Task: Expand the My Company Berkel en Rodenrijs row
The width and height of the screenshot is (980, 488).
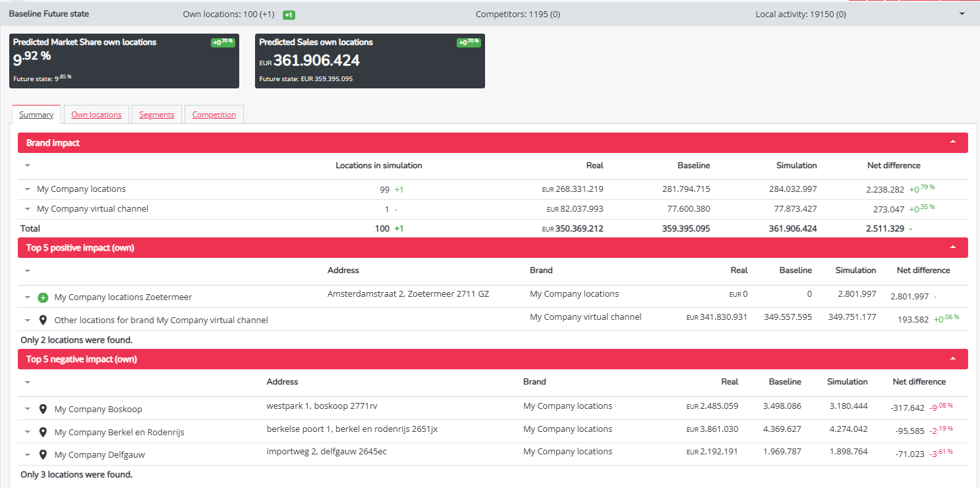Action: [28, 432]
